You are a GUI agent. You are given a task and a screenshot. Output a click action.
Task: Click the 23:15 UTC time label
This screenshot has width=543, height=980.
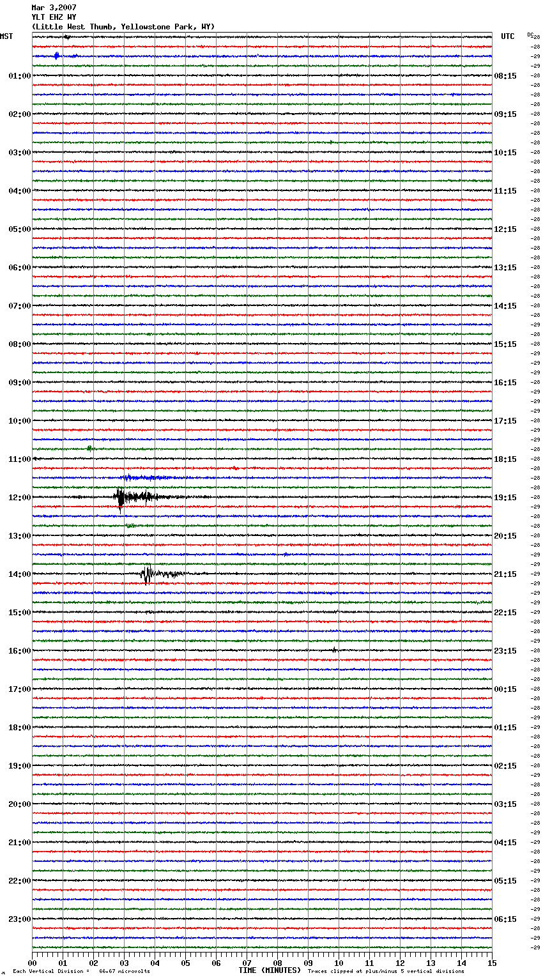pos(505,651)
